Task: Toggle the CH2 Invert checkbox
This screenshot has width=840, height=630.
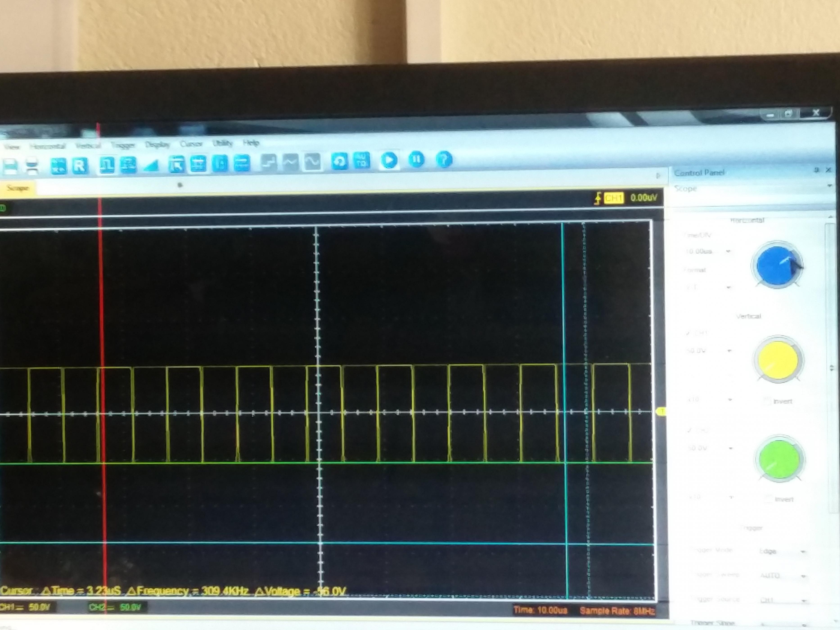Action: (x=768, y=499)
